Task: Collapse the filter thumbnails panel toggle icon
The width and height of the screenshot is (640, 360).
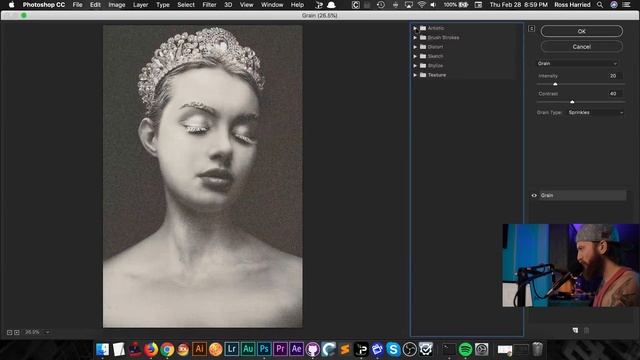Action: click(x=531, y=28)
